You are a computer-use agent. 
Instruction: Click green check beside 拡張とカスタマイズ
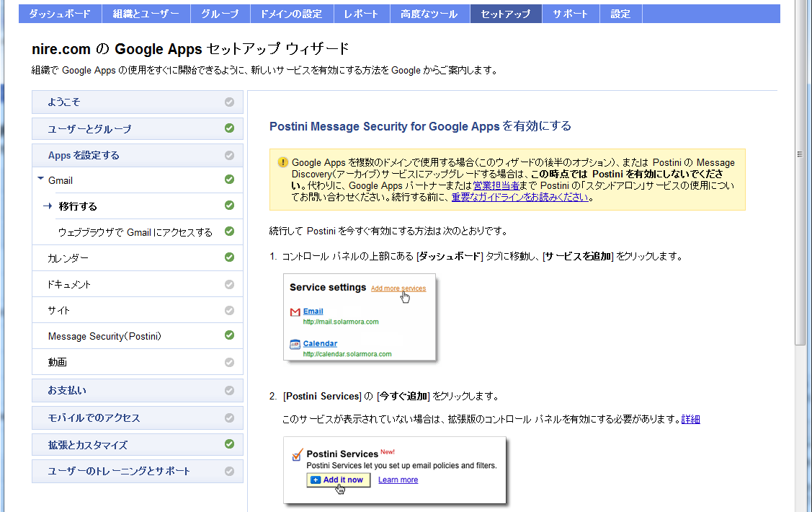click(229, 444)
